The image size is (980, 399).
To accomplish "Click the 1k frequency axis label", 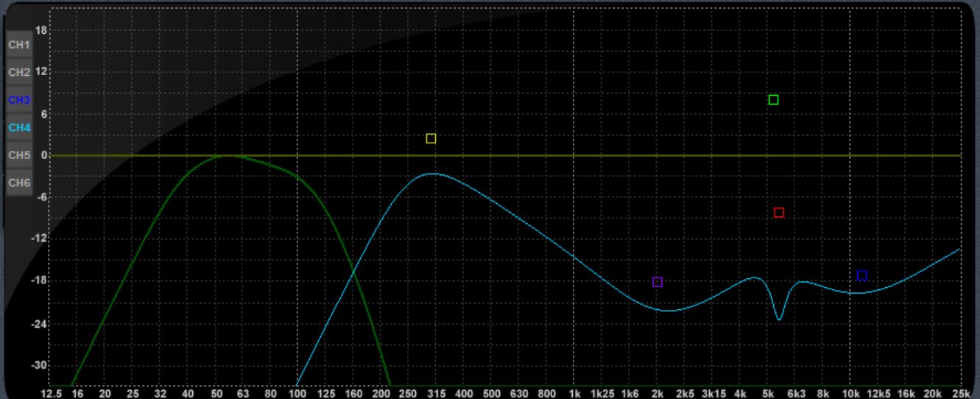I will pyautogui.click(x=574, y=393).
